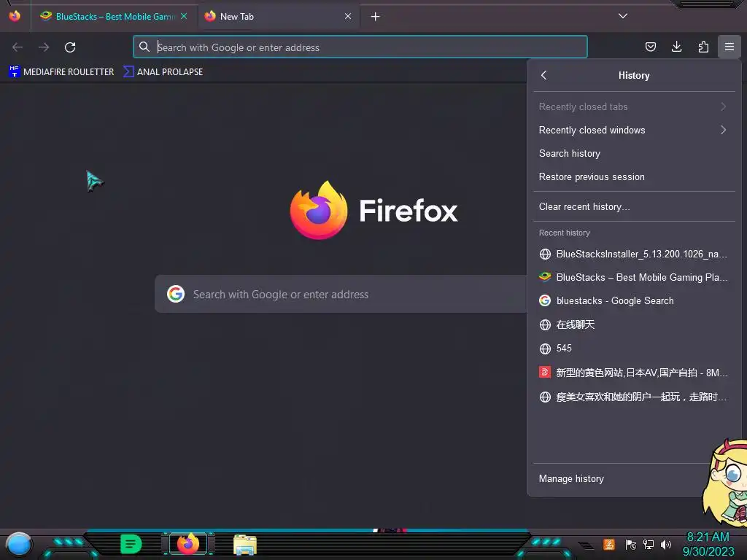Click the Firefox logo on new tab page
The height and width of the screenshot is (560, 747).
pyautogui.click(x=320, y=210)
